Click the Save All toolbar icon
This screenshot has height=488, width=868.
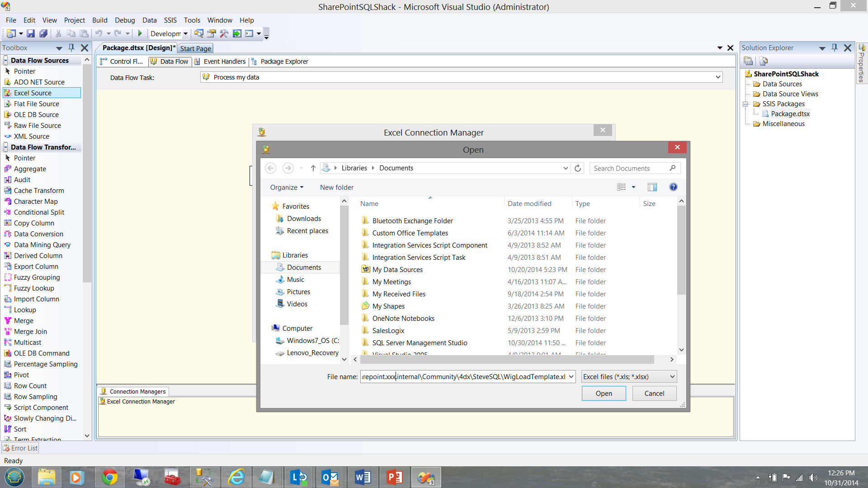click(43, 33)
